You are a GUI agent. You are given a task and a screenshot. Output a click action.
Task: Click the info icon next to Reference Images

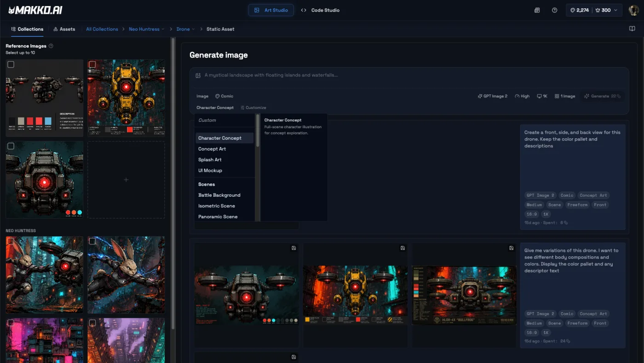tap(51, 46)
